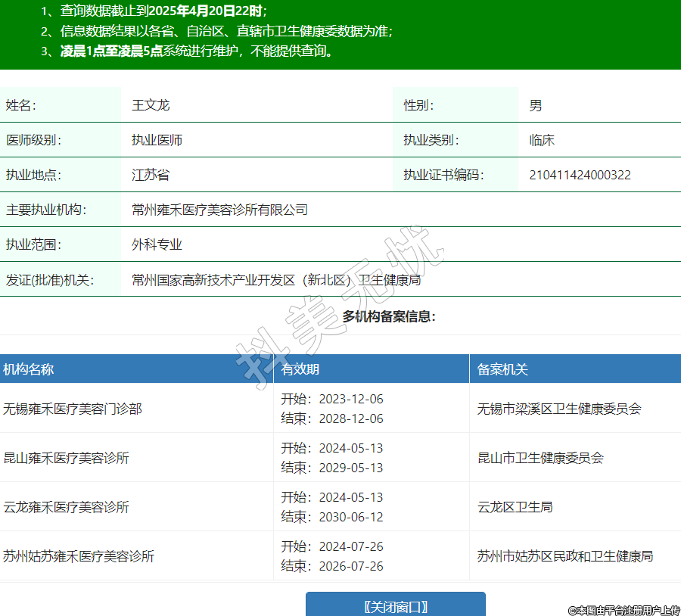681x616 pixels.
Task: Click the 机构名称 column header
Action: (x=29, y=369)
